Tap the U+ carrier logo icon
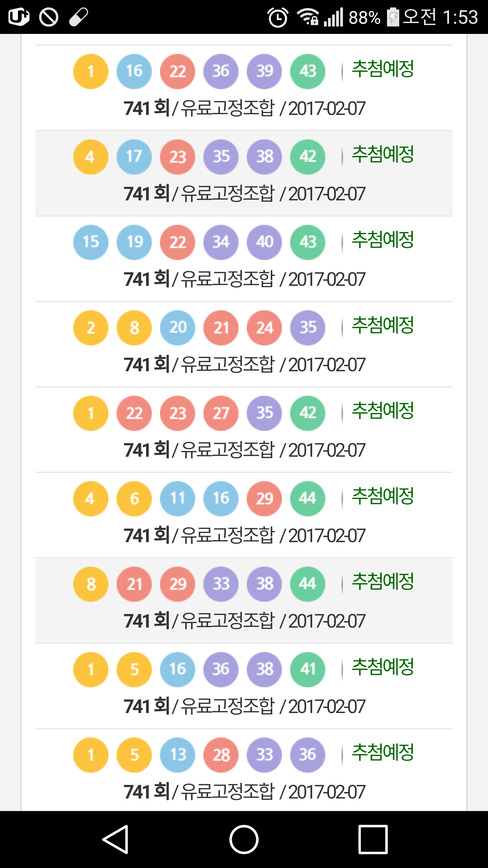Image resolution: width=488 pixels, height=868 pixels. click(x=19, y=17)
